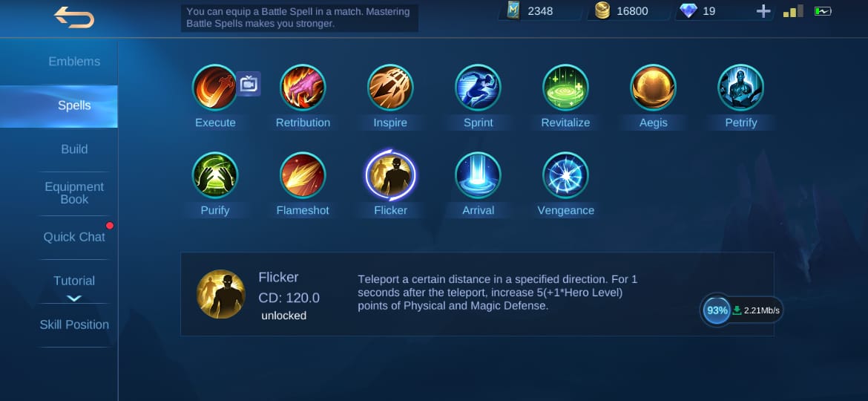The image size is (868, 401).
Task: Expand sidebar with the down chevron
Action: pos(74,299)
